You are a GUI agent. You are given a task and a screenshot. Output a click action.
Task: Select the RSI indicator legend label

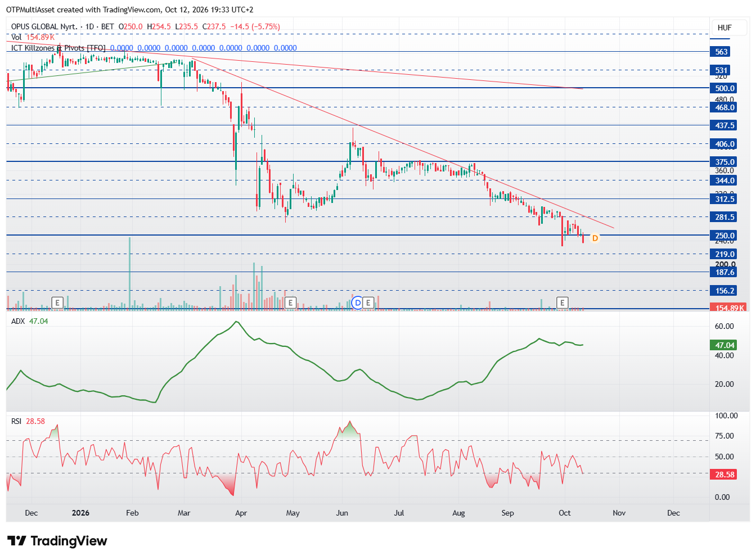(x=16, y=421)
